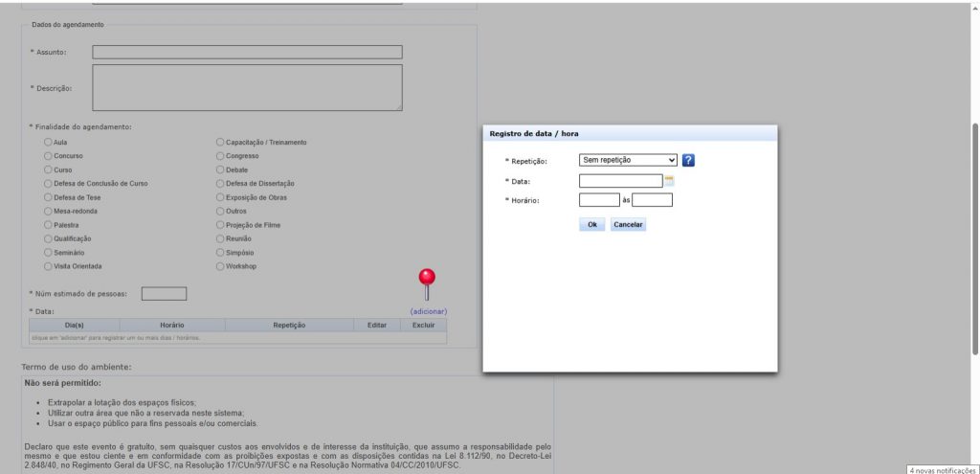
Task: Choose the Workshop radio option
Action: point(220,266)
